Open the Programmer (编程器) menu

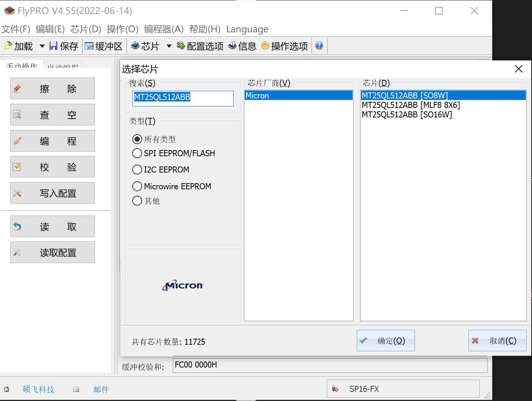[164, 29]
